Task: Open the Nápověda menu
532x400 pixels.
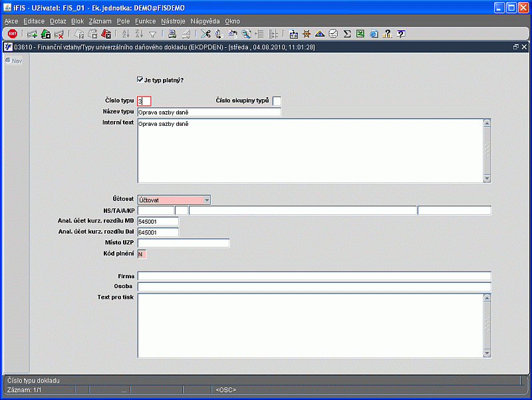Action: coord(205,21)
